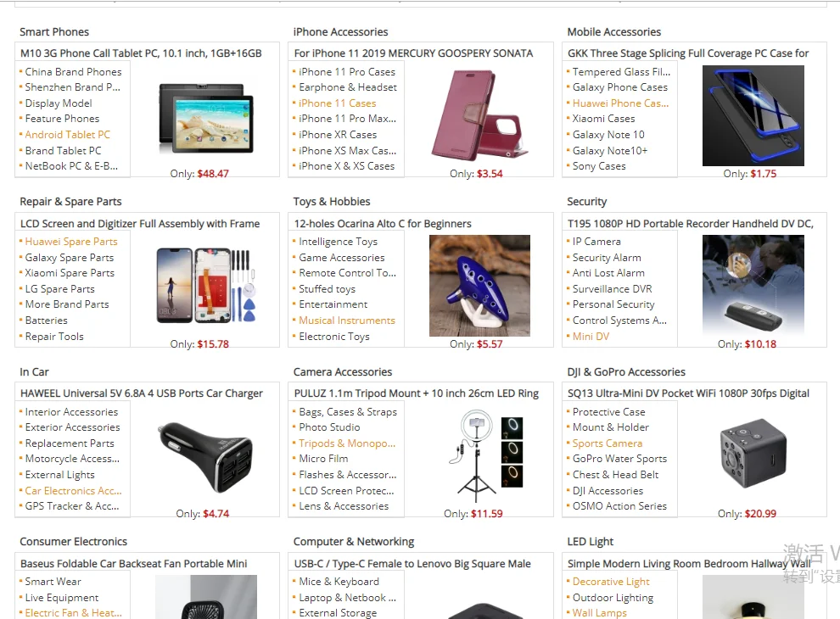
Task: Open the Camera Accessories section heading
Action: (342, 371)
